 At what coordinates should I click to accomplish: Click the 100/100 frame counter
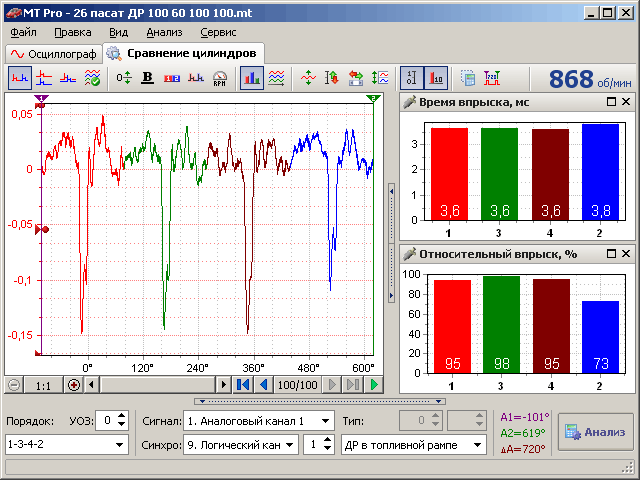pos(298,385)
